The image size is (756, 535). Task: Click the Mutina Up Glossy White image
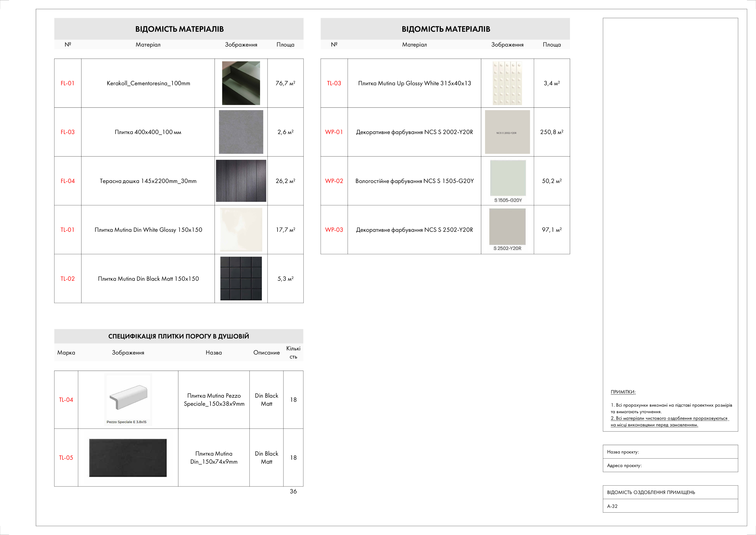(507, 83)
